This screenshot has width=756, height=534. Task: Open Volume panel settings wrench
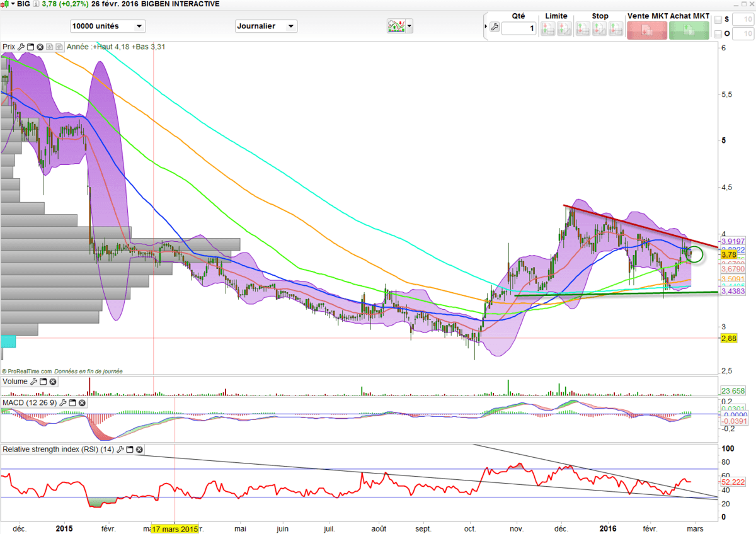[x=34, y=382]
